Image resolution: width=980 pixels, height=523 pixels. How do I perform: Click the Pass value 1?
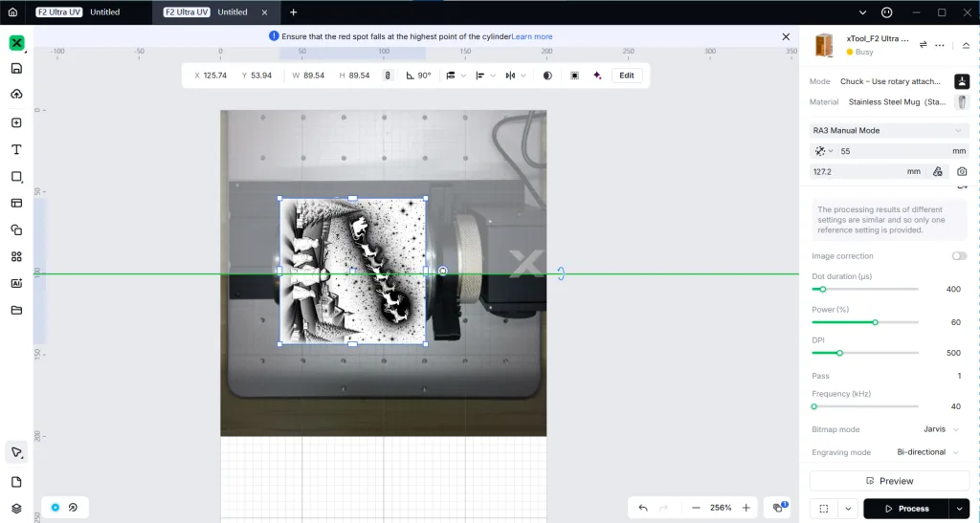click(x=959, y=376)
